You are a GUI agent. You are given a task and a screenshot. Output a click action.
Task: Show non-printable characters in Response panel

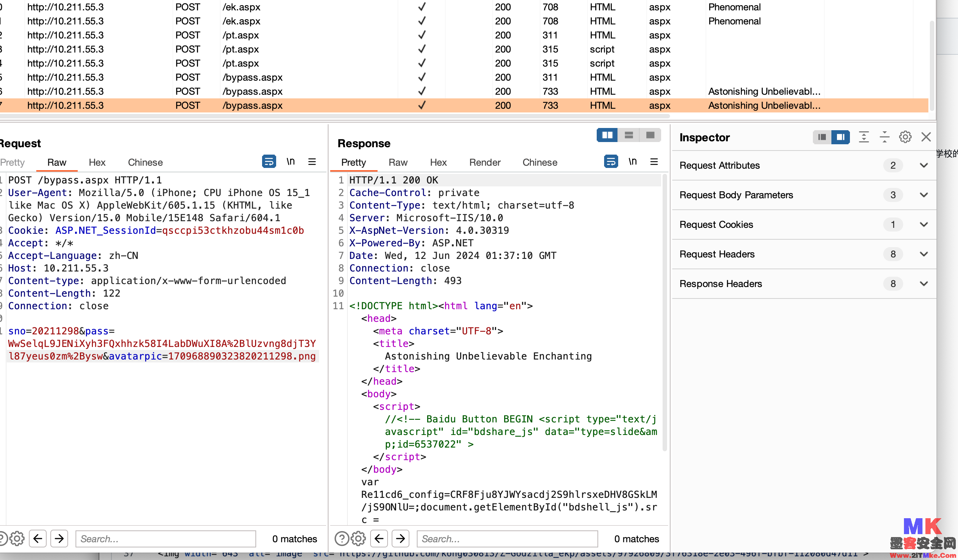[x=633, y=162]
